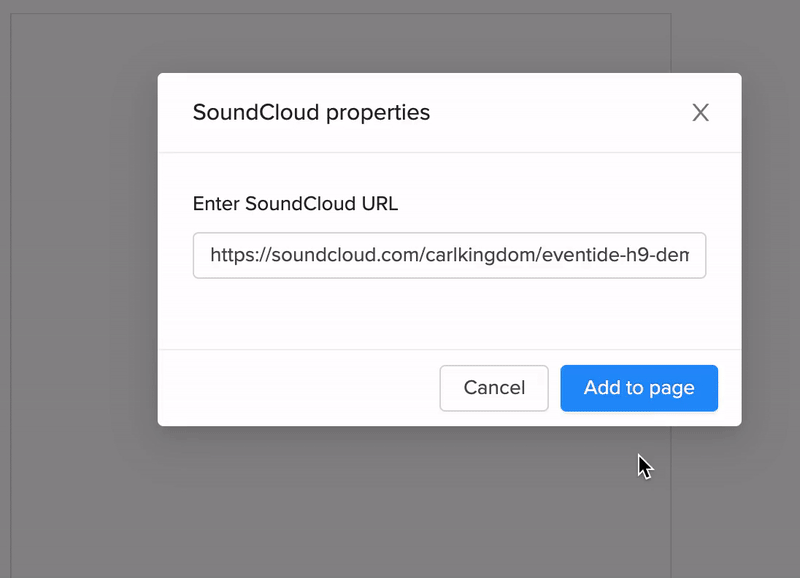Viewport: 800px width, 578px height.
Task: Focus the SoundCloud URL input field
Action: point(449,256)
